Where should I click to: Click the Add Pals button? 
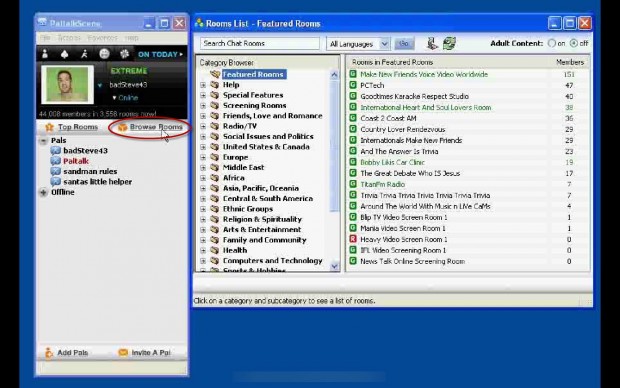[x=67, y=352]
